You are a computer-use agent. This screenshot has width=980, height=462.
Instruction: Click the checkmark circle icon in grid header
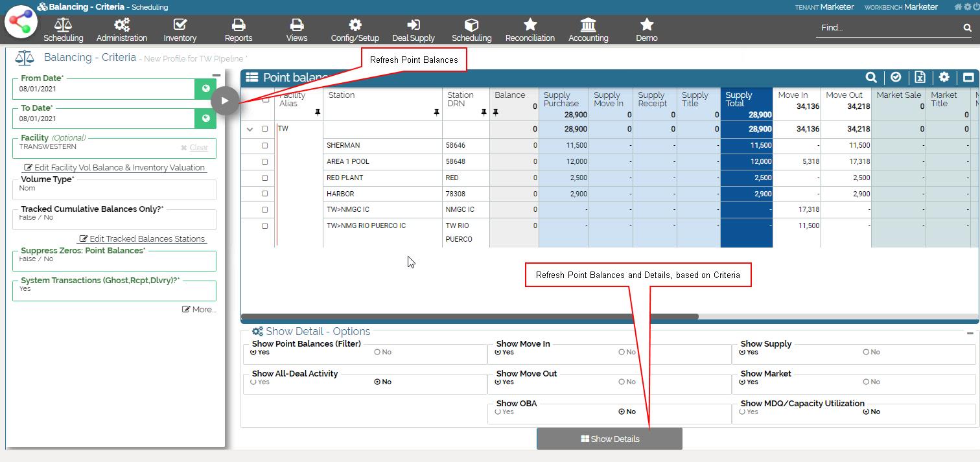896,78
